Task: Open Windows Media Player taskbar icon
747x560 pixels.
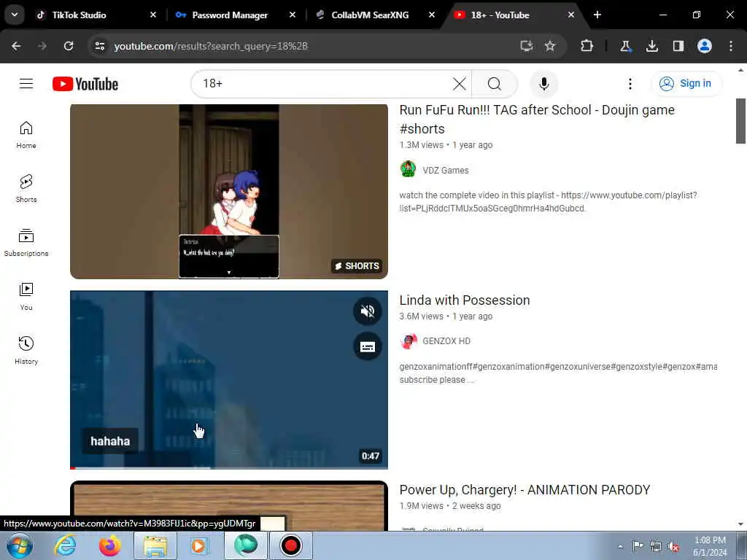Action: click(199, 545)
